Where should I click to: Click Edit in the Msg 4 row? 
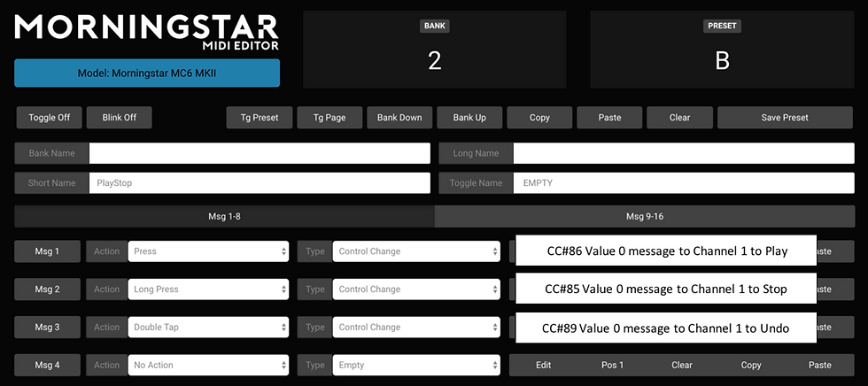click(544, 365)
